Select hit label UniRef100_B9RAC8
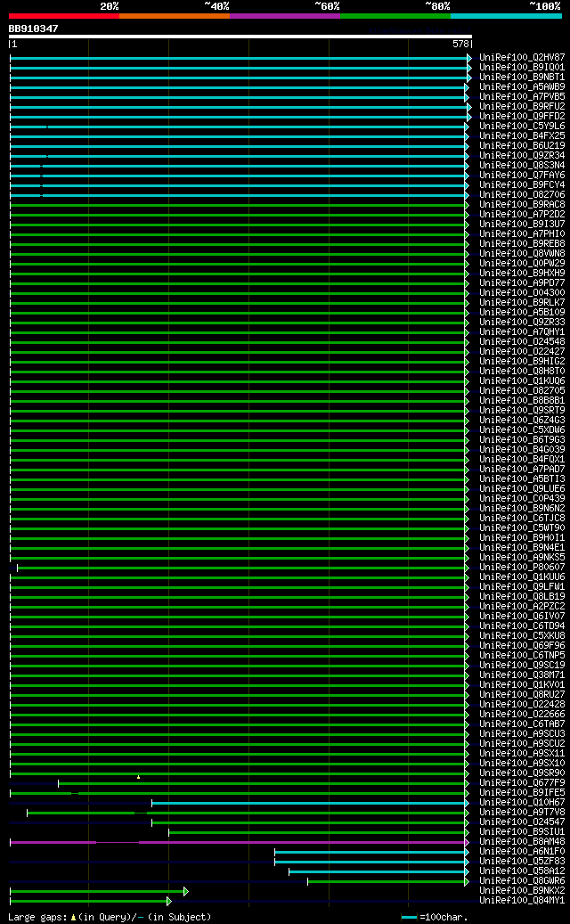Screen dimensions: 570x924 pos(522,204)
